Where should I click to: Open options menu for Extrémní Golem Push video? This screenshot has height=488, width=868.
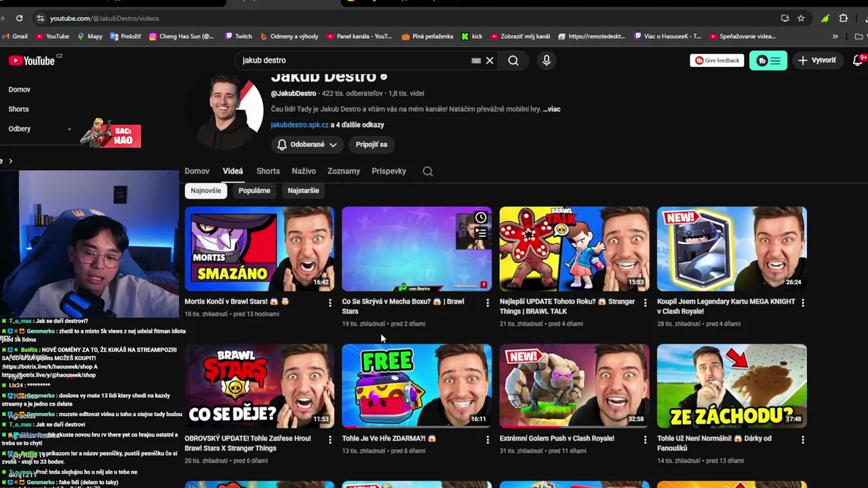[645, 440]
